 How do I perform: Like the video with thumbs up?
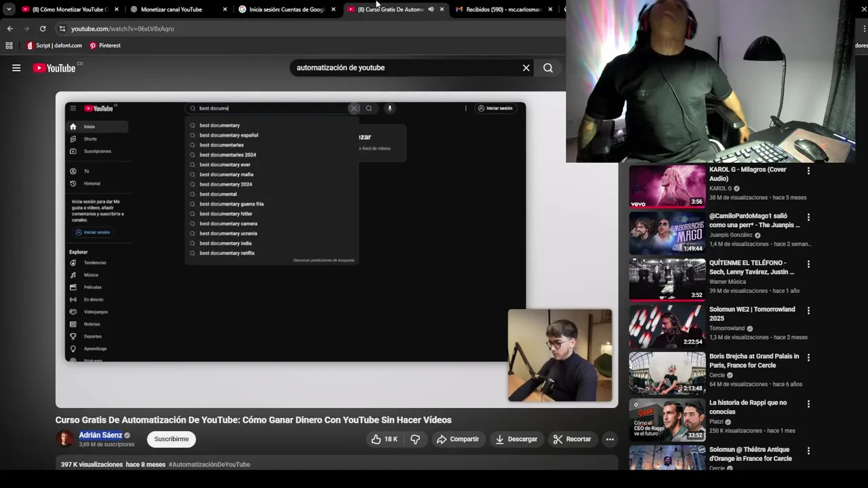[x=384, y=439]
